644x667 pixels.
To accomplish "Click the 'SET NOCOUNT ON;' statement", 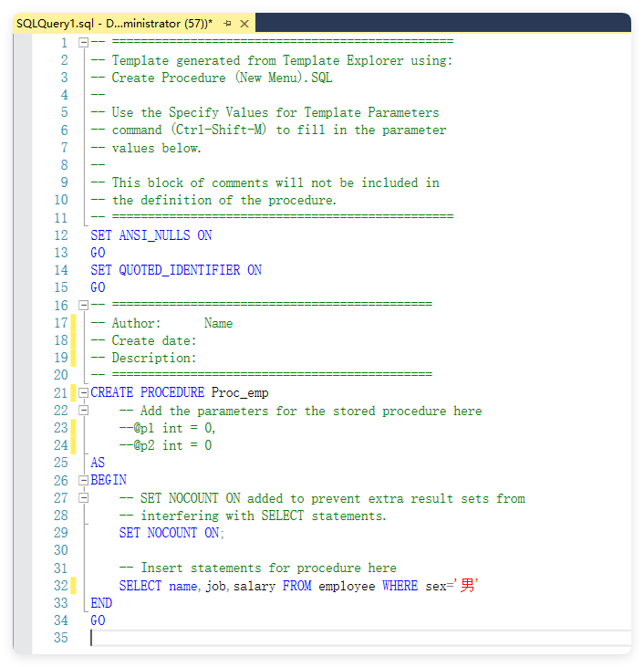I will click(x=171, y=533).
